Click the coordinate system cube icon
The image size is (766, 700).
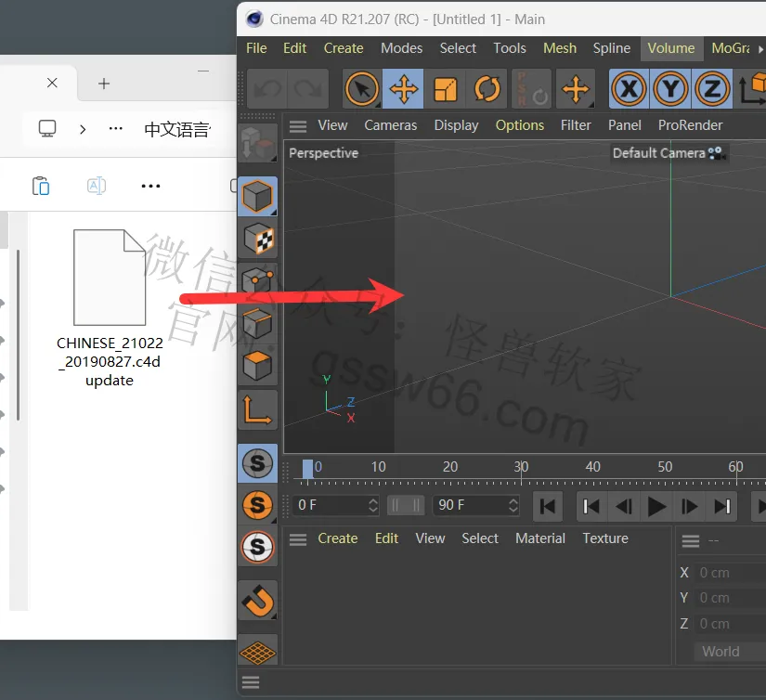point(752,89)
